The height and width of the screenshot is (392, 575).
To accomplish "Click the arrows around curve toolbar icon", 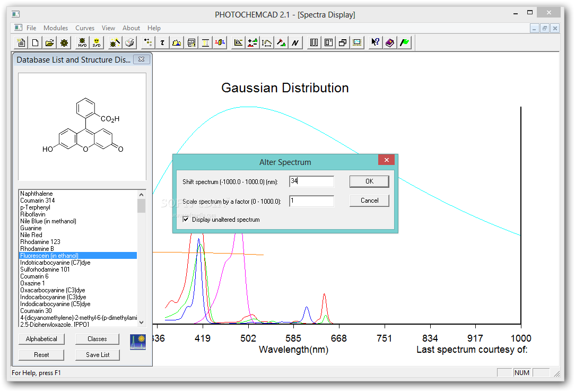I will (267, 42).
